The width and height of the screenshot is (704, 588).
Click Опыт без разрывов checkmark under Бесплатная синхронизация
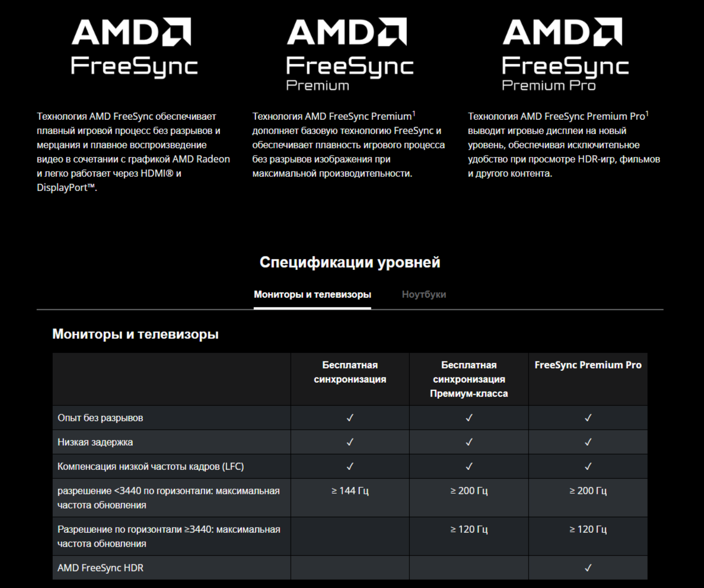pos(350,418)
